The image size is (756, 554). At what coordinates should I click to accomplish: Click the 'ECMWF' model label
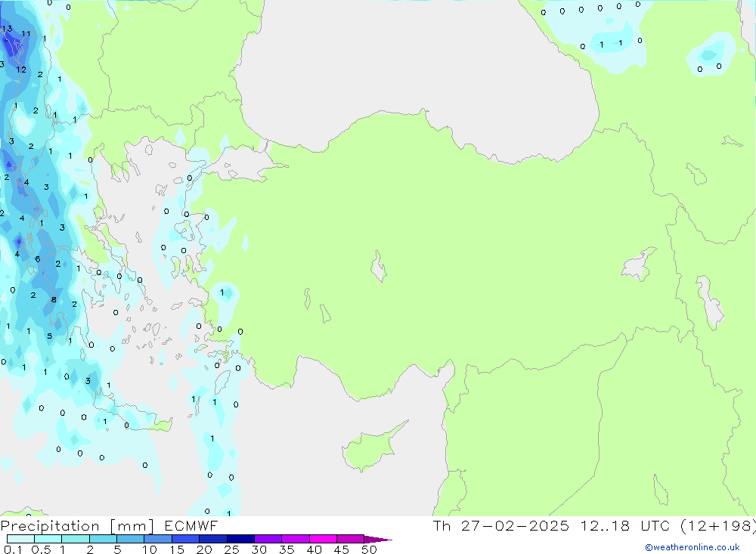191,526
